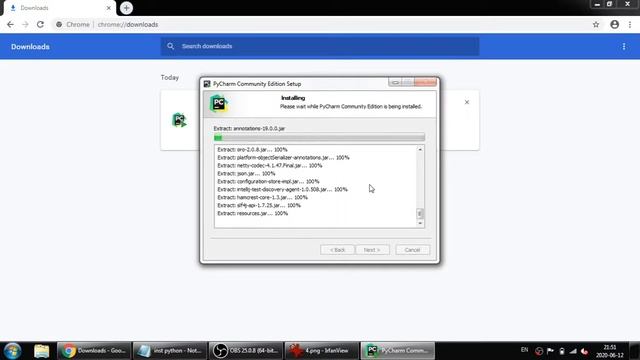This screenshot has width=640, height=360.
Task: Open the Chrome profile account icon
Action: click(614, 24)
